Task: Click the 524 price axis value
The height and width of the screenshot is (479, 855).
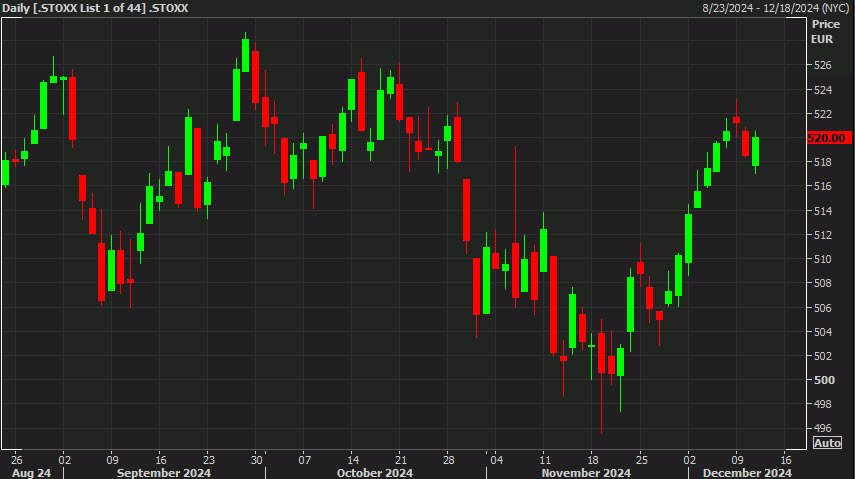Action: (x=822, y=89)
